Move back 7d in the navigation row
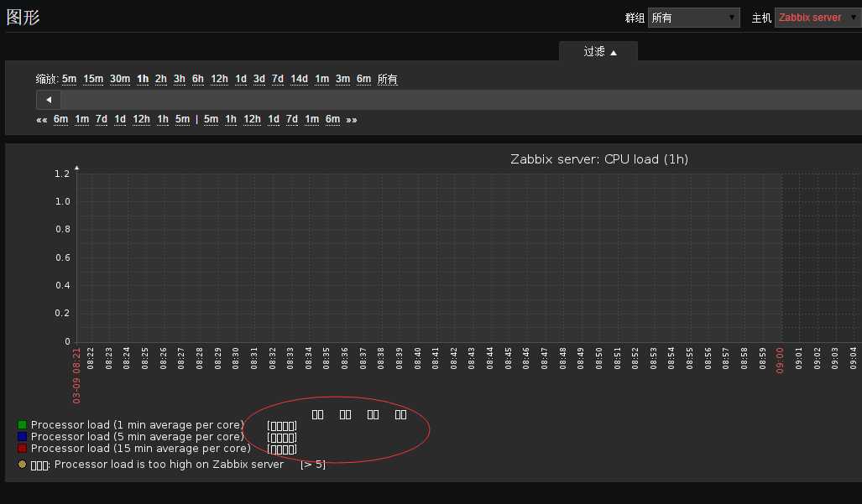The height and width of the screenshot is (504, 862). (x=102, y=119)
